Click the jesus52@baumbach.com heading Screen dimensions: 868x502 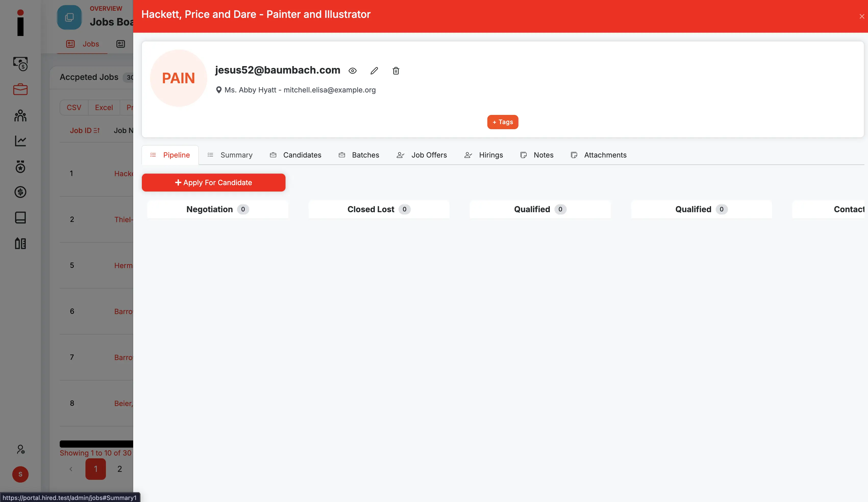(x=278, y=70)
